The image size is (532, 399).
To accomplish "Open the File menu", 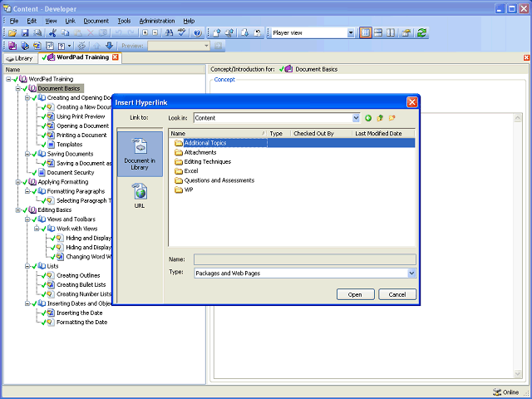I will coord(14,21).
